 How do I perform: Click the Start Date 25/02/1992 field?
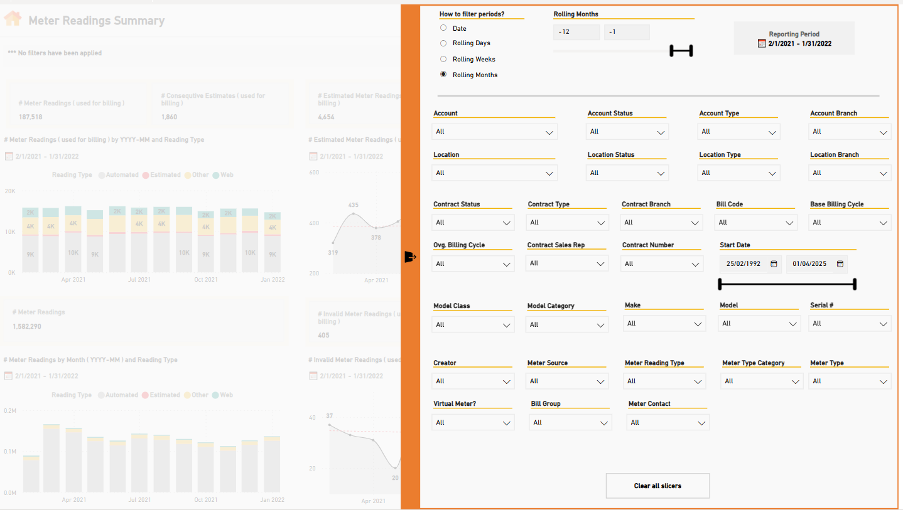pyautogui.click(x=750, y=263)
